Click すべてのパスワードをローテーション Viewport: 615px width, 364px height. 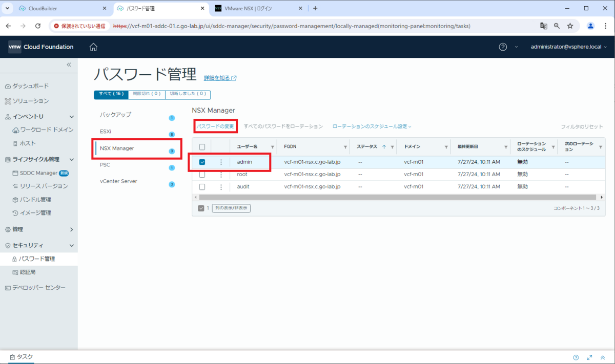tap(283, 126)
